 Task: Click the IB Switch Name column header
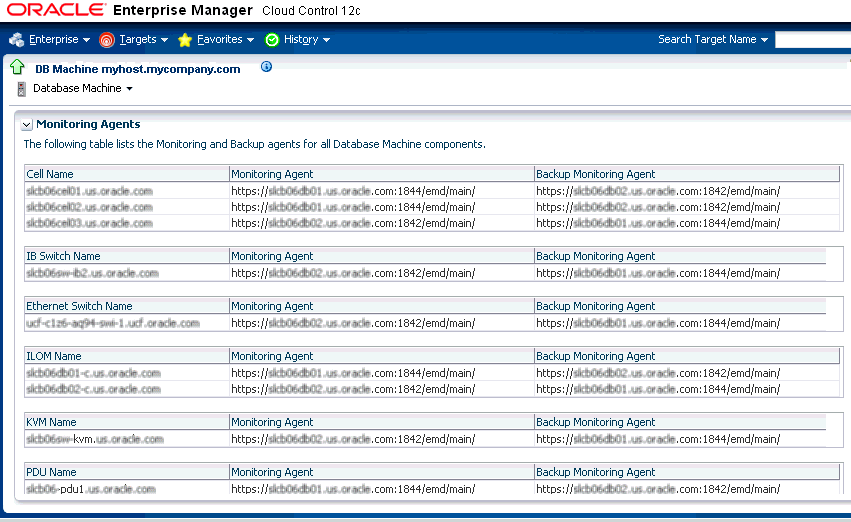pyautogui.click(x=127, y=256)
